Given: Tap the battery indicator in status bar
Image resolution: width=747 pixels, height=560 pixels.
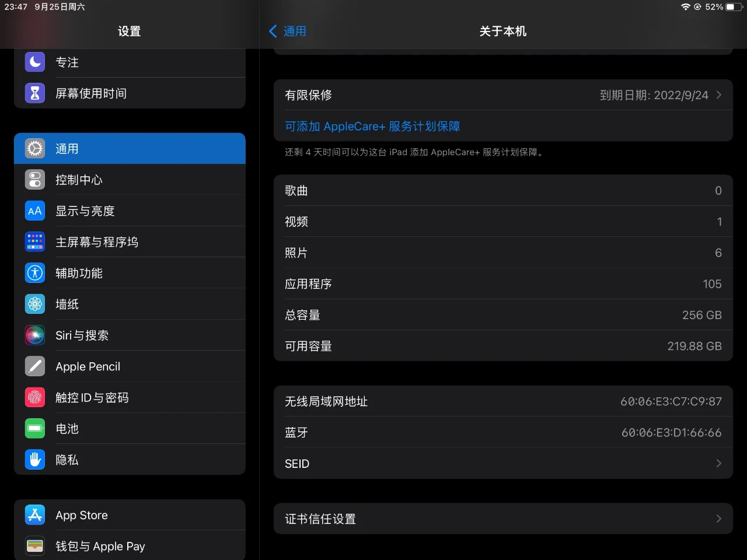Looking at the screenshot, I should pyautogui.click(x=734, y=7).
